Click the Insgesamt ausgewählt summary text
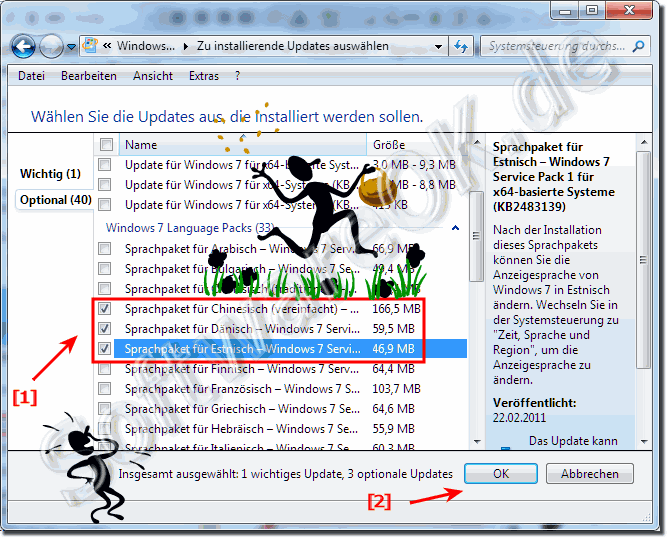Image resolution: width=667 pixels, height=538 pixels. click(285, 474)
